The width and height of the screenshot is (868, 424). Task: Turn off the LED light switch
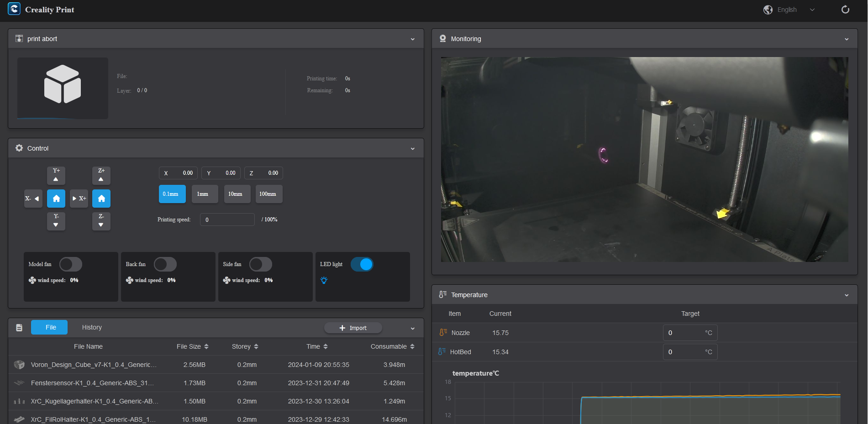362,264
